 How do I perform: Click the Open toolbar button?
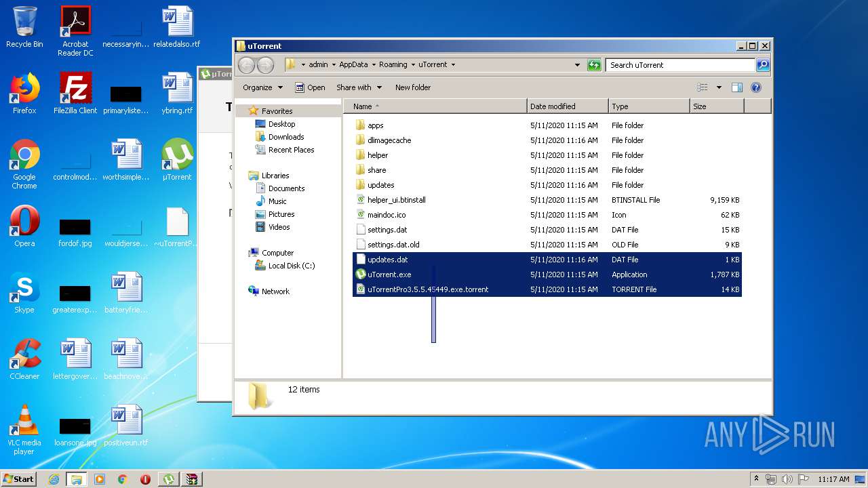pos(310,87)
